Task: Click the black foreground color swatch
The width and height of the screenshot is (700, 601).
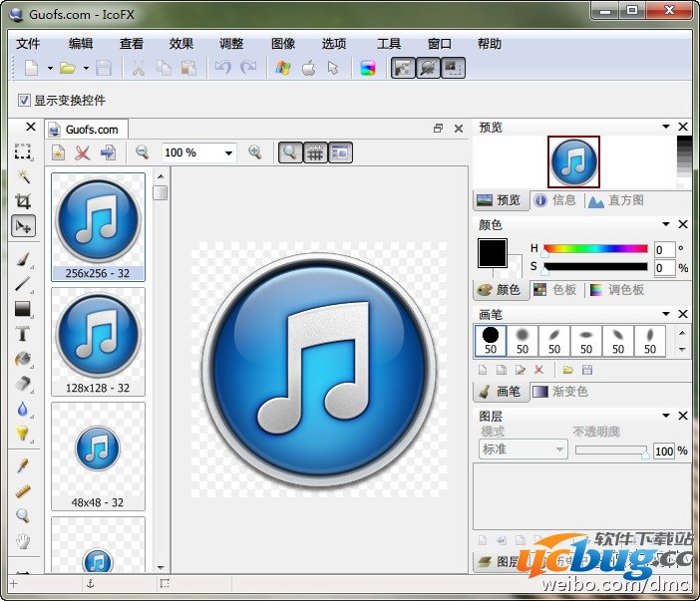Action: (493, 253)
